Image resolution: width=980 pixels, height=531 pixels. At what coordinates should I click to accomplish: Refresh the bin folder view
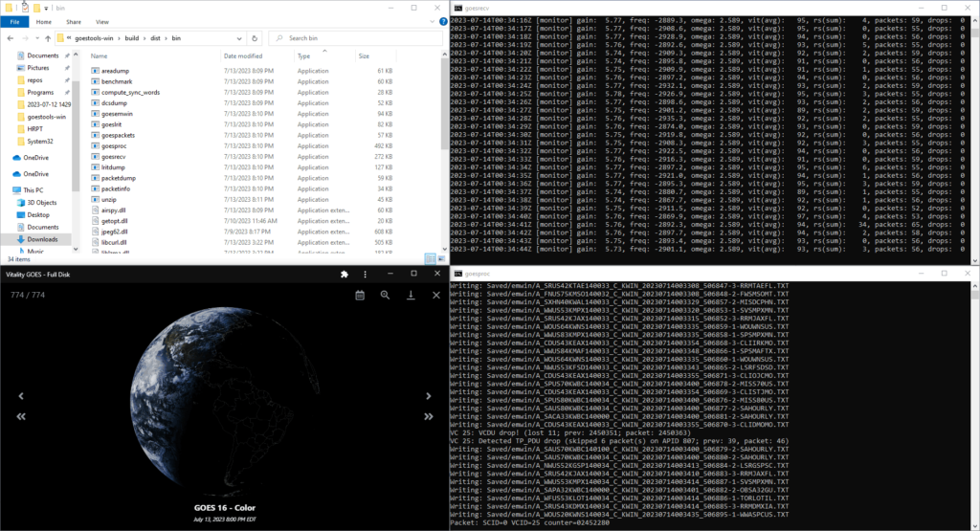pos(255,38)
